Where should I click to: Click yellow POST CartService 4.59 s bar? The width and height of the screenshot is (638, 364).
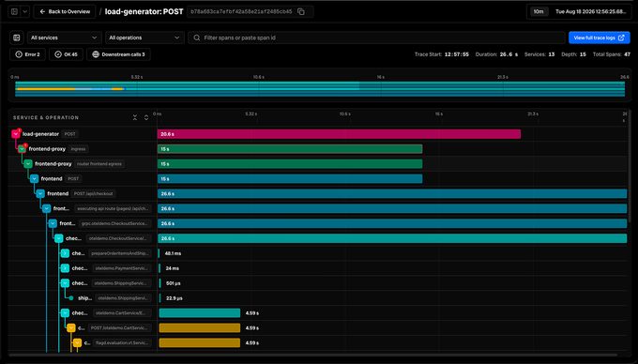click(200, 327)
